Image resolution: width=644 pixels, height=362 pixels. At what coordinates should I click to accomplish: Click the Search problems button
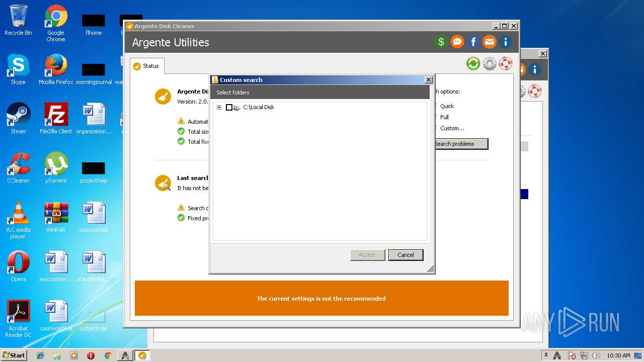click(461, 144)
